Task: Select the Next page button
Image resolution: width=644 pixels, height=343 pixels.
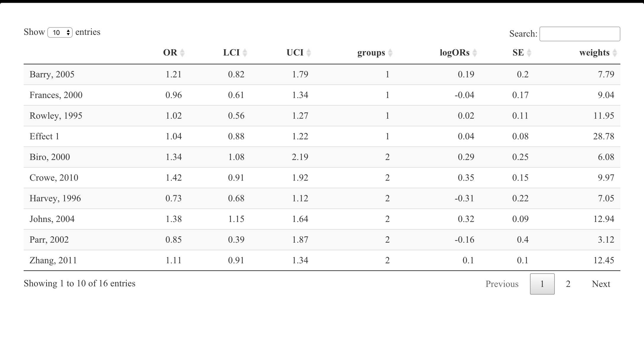Action: pos(601,284)
